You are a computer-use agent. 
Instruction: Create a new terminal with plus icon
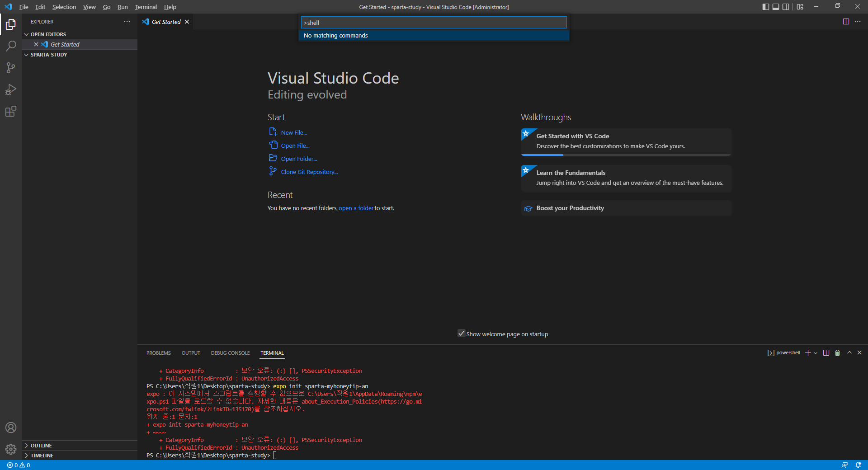pos(808,353)
